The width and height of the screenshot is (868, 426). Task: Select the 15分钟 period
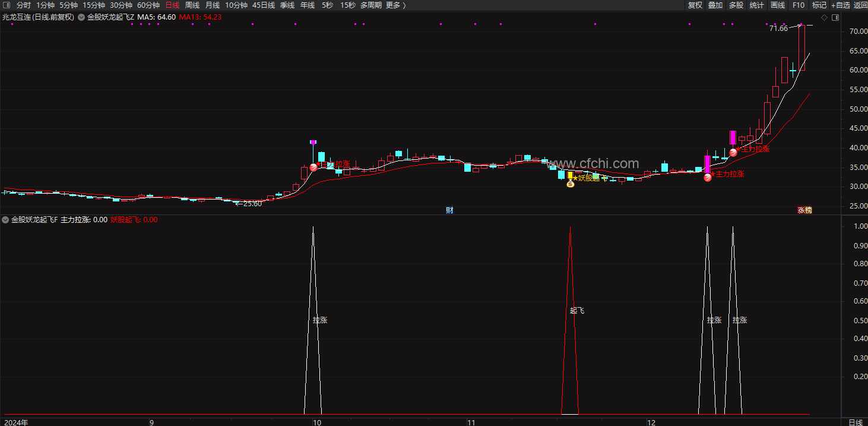pos(93,5)
